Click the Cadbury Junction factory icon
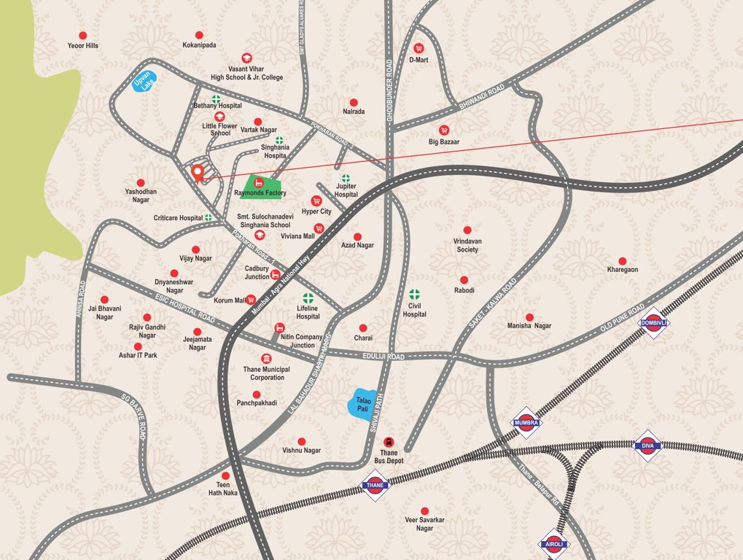 pyautogui.click(x=275, y=274)
